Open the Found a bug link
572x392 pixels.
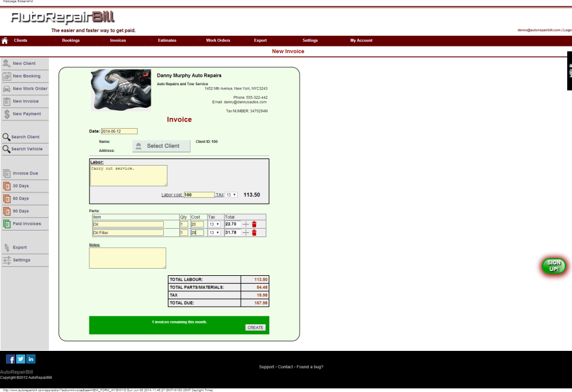pyautogui.click(x=311, y=366)
